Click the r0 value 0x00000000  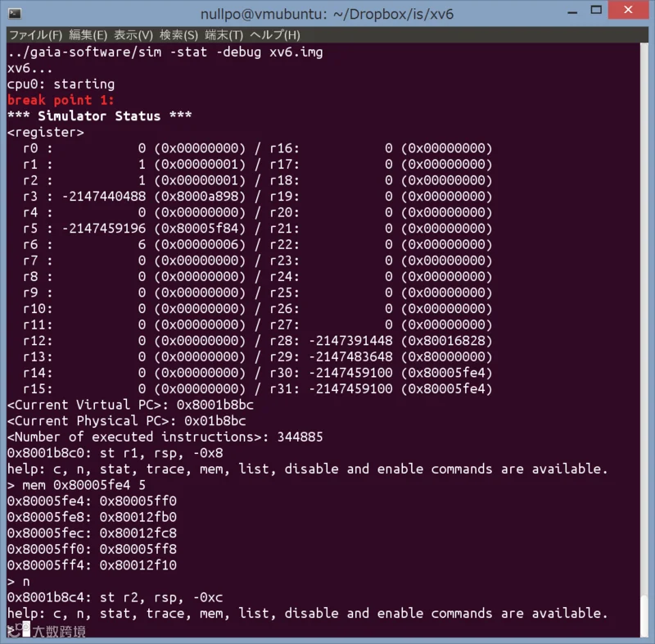200,148
